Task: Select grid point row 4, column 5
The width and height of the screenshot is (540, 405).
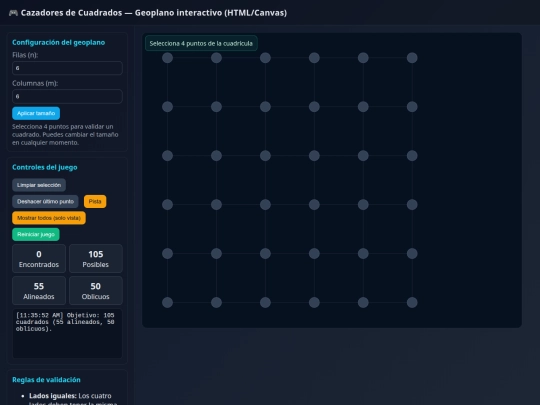Action: pos(363,205)
